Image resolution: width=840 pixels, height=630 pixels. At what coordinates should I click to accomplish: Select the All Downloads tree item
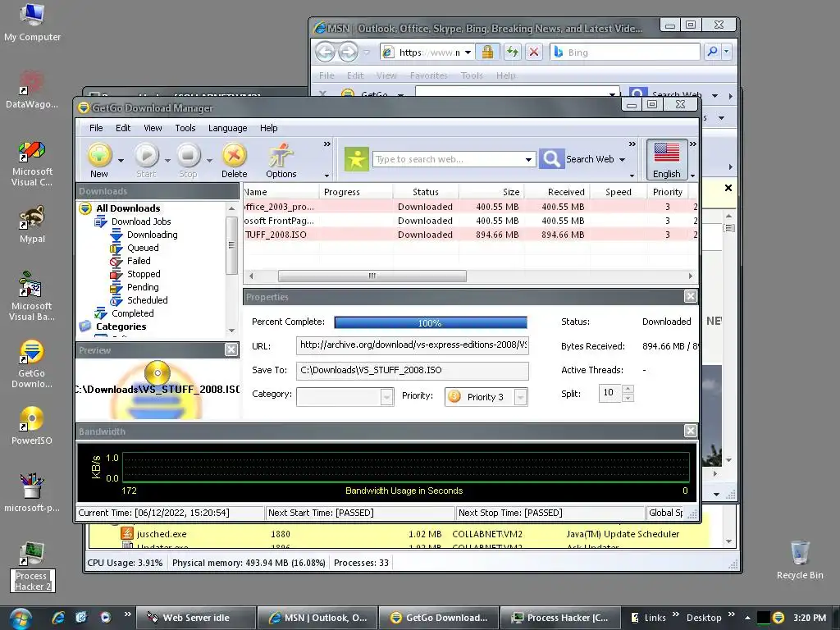[128, 208]
